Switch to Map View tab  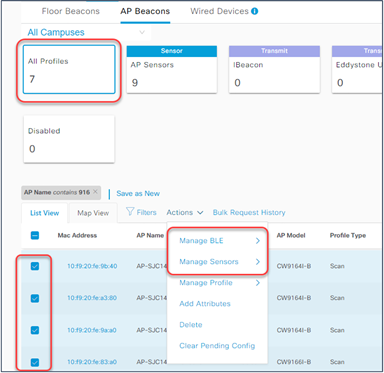click(93, 213)
